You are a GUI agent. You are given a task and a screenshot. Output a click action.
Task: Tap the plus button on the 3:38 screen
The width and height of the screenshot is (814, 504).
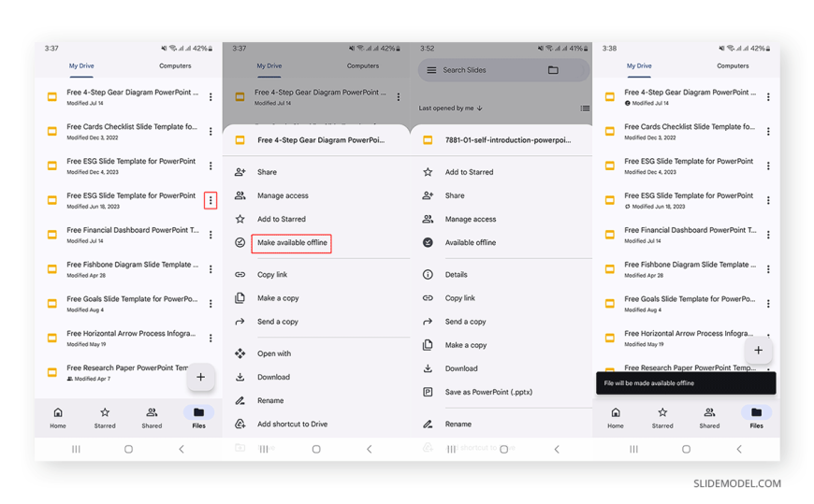(759, 351)
